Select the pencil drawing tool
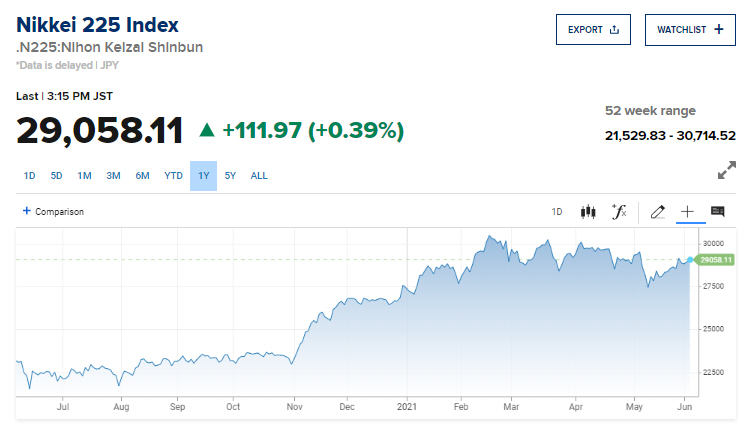This screenshot has width=744, height=429. click(657, 212)
